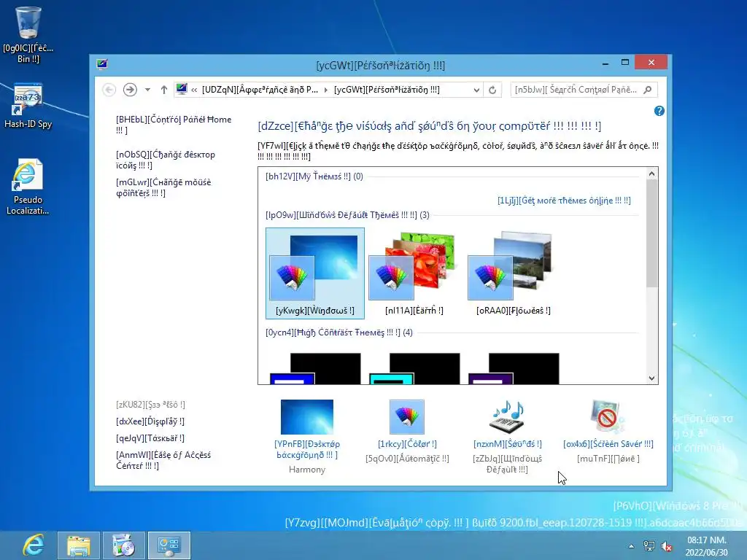Click the Personalization window title icon
The image size is (747, 560).
coord(102,64)
